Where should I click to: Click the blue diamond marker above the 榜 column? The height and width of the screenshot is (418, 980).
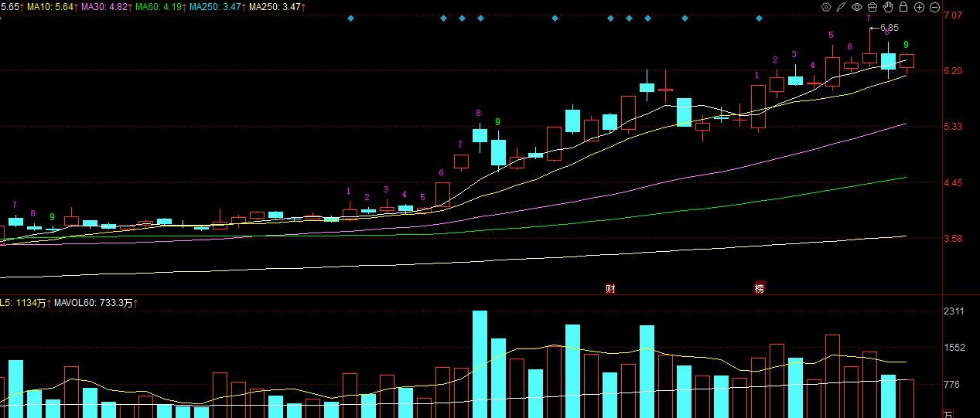[x=759, y=18]
